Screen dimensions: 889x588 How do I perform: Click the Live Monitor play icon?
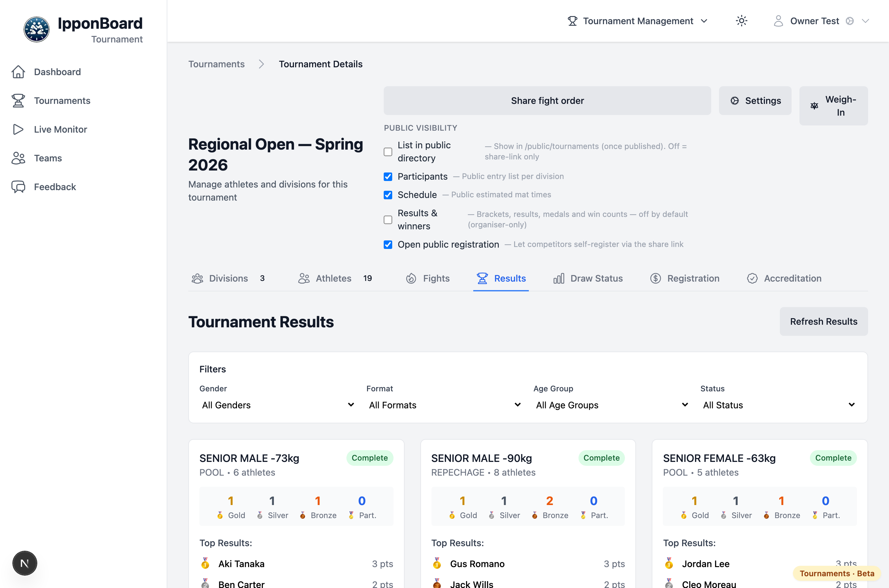(x=18, y=129)
